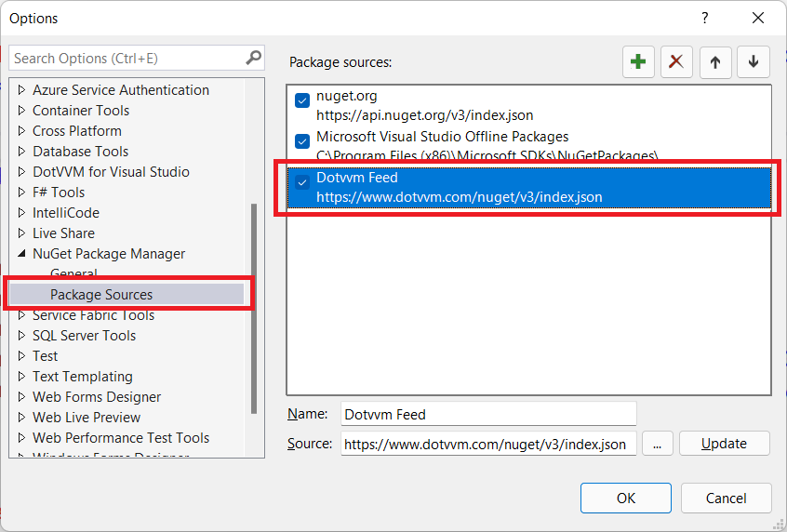Screen dimensions: 787x532
Task: Expand F# Tools node
Action: point(21,193)
